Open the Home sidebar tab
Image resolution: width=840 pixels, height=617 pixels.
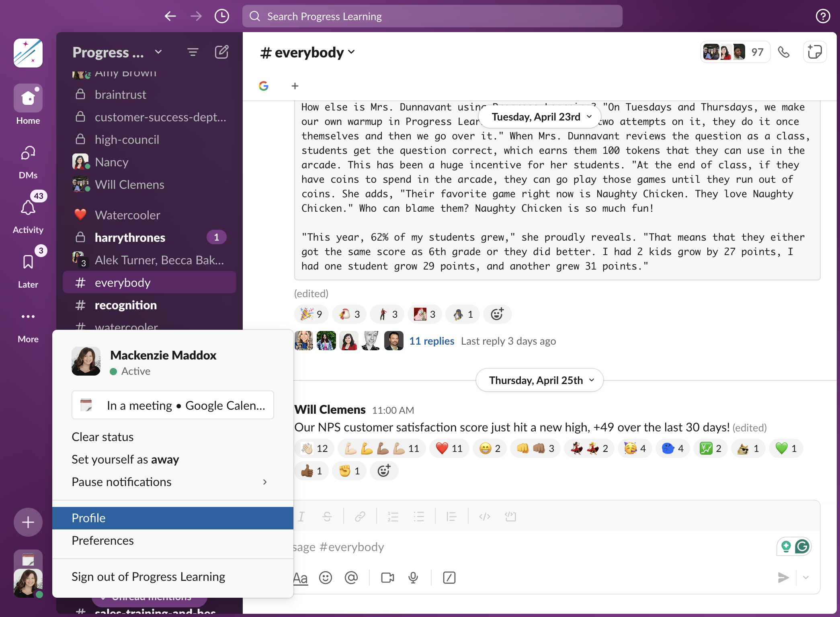[x=28, y=105]
